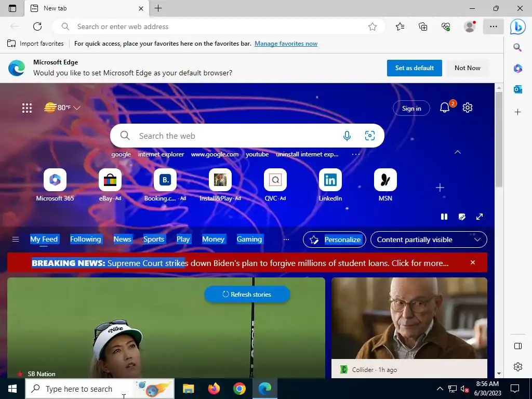Open the Content partially visible dropdown
Viewport: 532px width, 399px height.
tap(429, 240)
